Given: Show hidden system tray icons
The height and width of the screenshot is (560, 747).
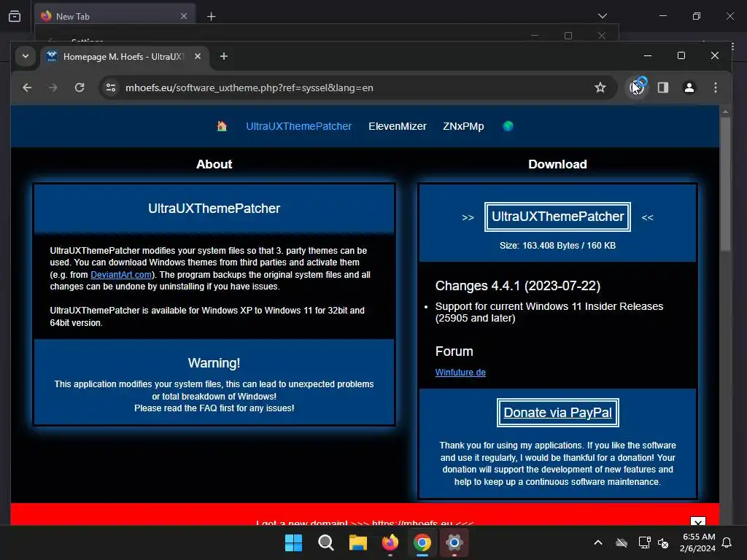Looking at the screenshot, I should (x=598, y=542).
